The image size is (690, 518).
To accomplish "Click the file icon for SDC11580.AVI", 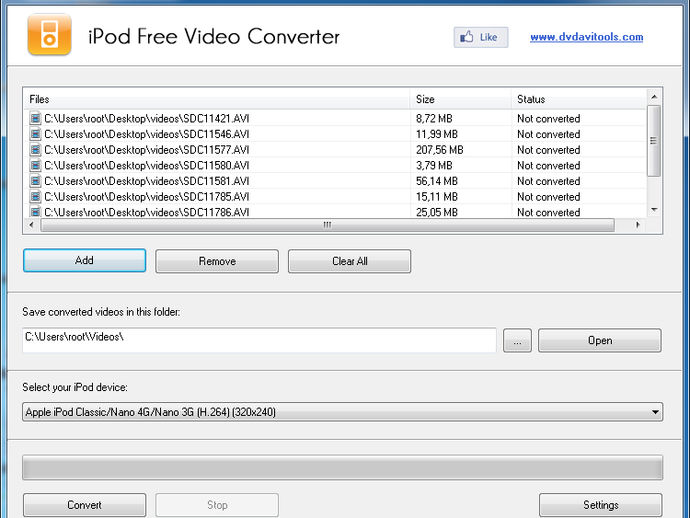I will [x=35, y=165].
